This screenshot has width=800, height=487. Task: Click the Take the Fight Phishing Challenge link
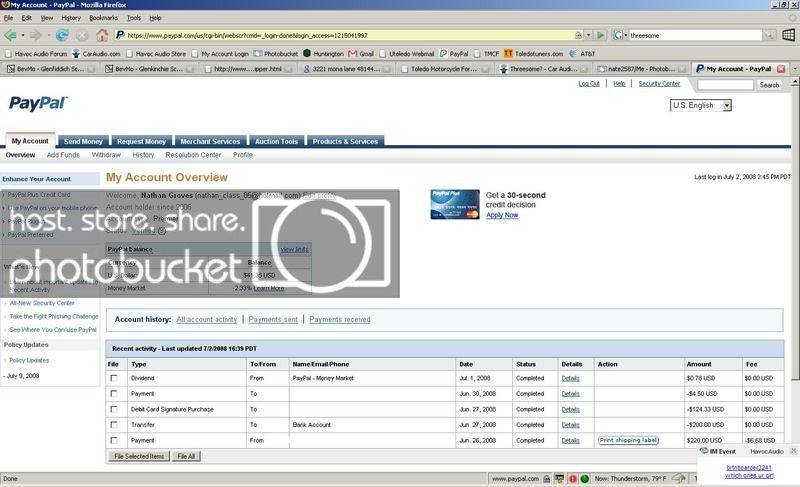pos(54,317)
